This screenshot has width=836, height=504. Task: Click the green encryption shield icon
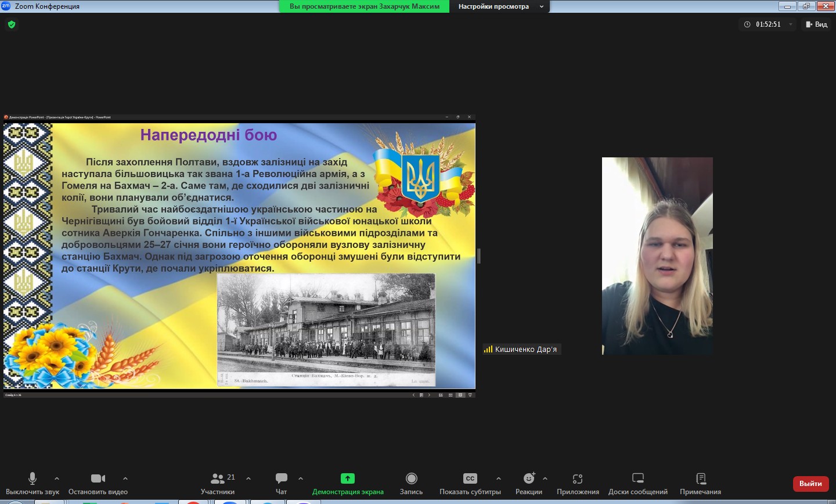tap(12, 24)
